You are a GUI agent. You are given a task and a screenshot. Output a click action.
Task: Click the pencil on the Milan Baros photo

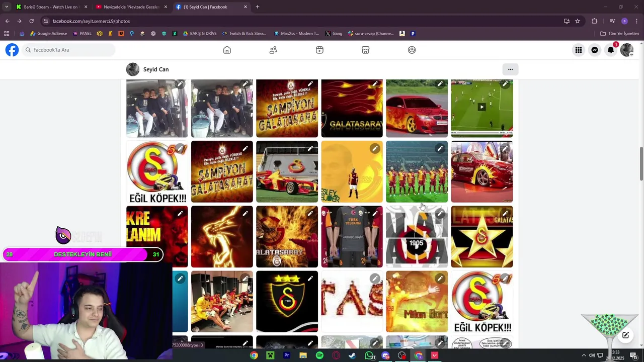[440, 279]
